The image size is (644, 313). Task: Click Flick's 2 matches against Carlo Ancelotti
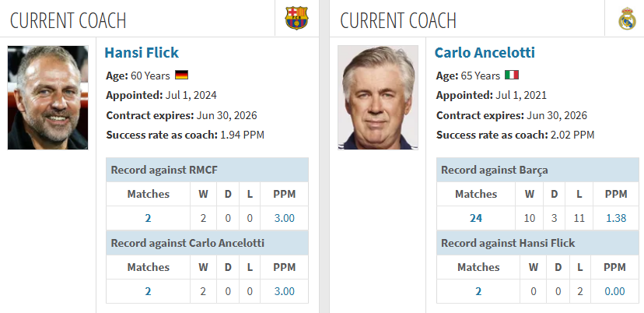[x=148, y=291]
